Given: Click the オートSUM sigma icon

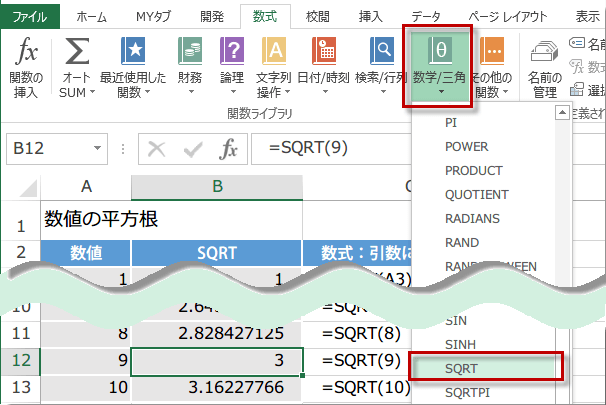Looking at the screenshot, I should click(x=77, y=51).
